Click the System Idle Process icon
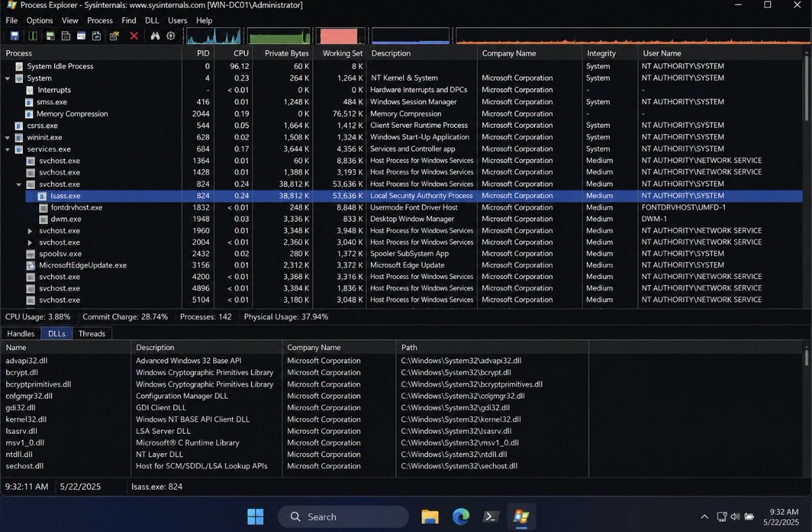Image resolution: width=812 pixels, height=532 pixels. coord(18,66)
